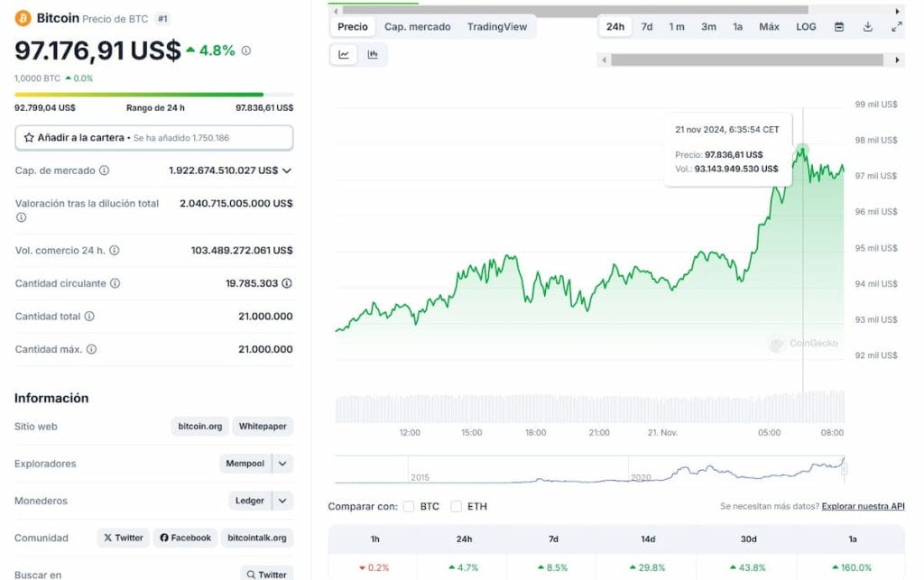Expand chart to fullscreen
The image size is (924, 580).
point(896,26)
